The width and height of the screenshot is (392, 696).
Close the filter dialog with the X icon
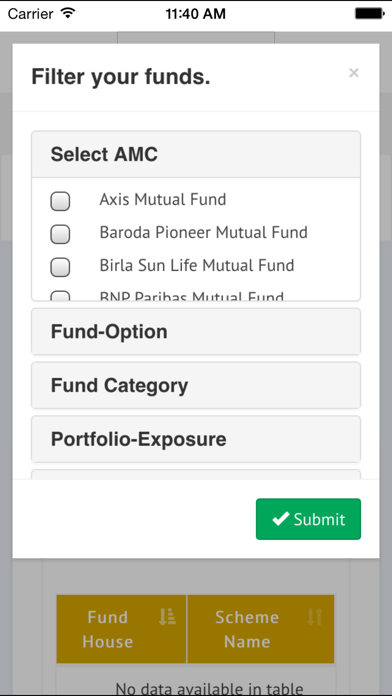pyautogui.click(x=353, y=73)
